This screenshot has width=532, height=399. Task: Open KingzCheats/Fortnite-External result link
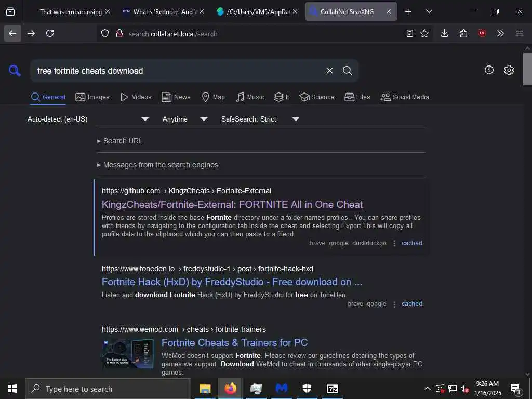point(232,204)
